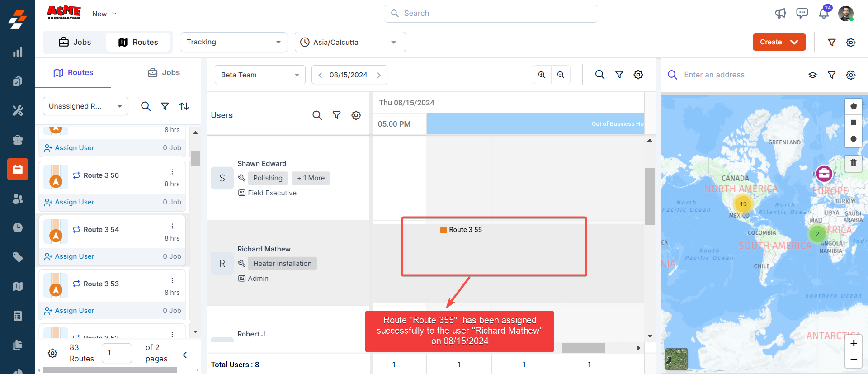Open the wrench and screwdriver tools sidebar icon

click(18, 111)
